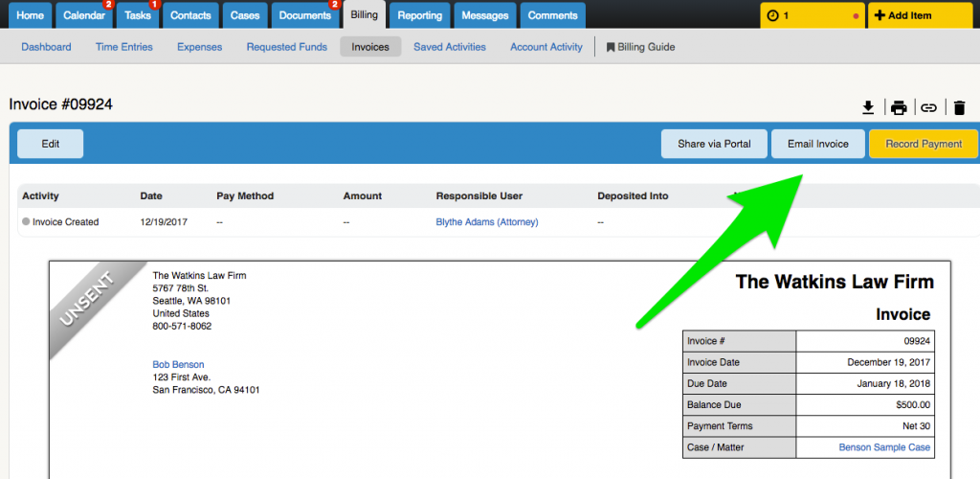
Task: Open the Contacts tab
Action: [x=190, y=15]
